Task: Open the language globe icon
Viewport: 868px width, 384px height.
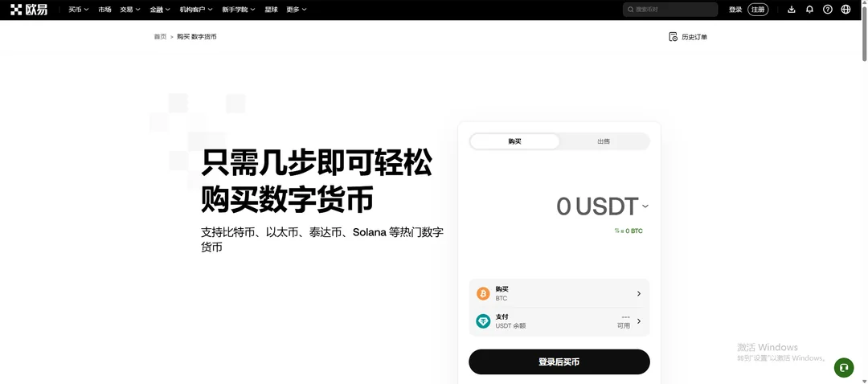Action: click(845, 10)
